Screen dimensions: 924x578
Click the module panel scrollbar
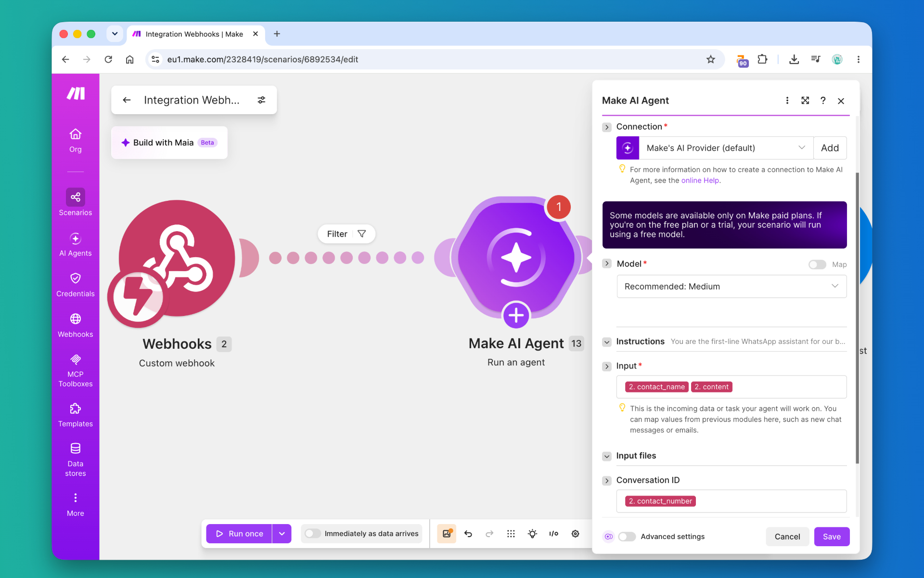857,318
